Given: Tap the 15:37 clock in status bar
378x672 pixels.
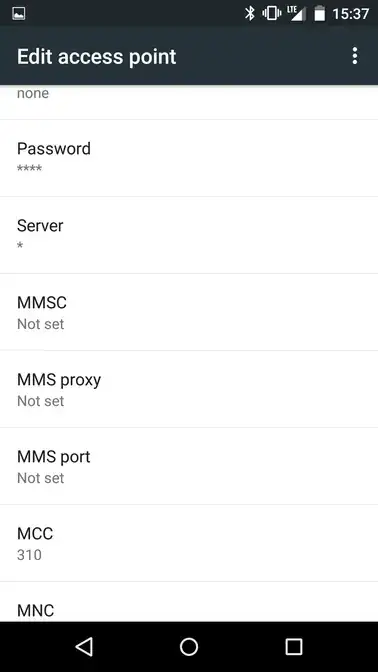Looking at the screenshot, I should click(350, 14).
